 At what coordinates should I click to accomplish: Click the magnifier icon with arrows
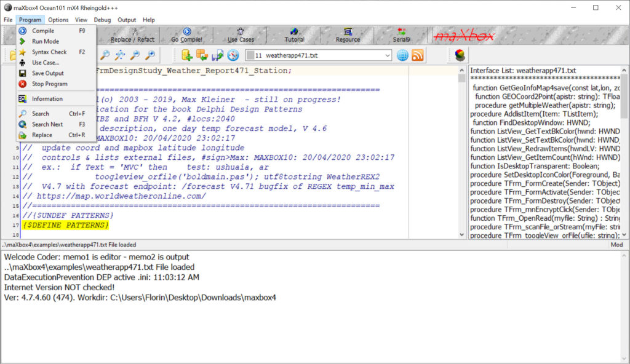pyautogui.click(x=120, y=55)
